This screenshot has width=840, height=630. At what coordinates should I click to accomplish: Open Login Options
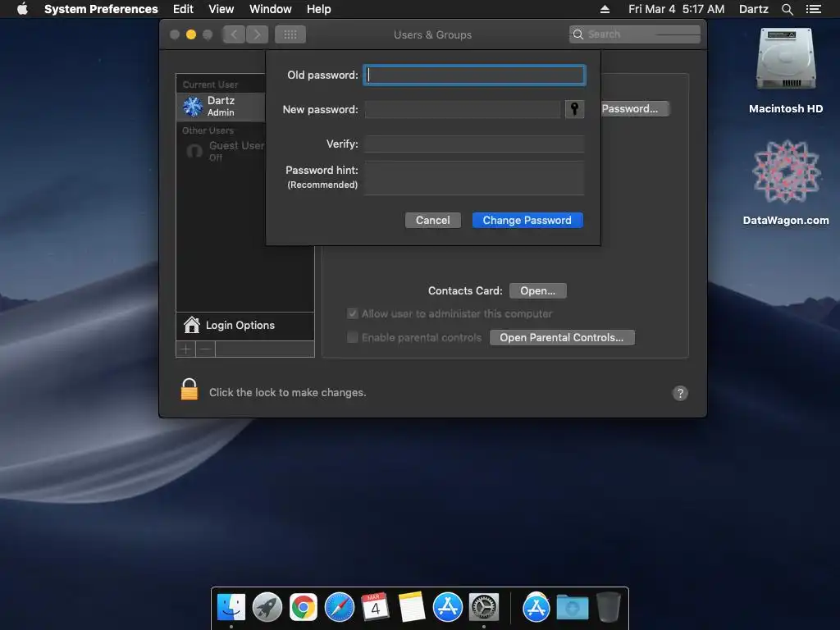pos(244,325)
